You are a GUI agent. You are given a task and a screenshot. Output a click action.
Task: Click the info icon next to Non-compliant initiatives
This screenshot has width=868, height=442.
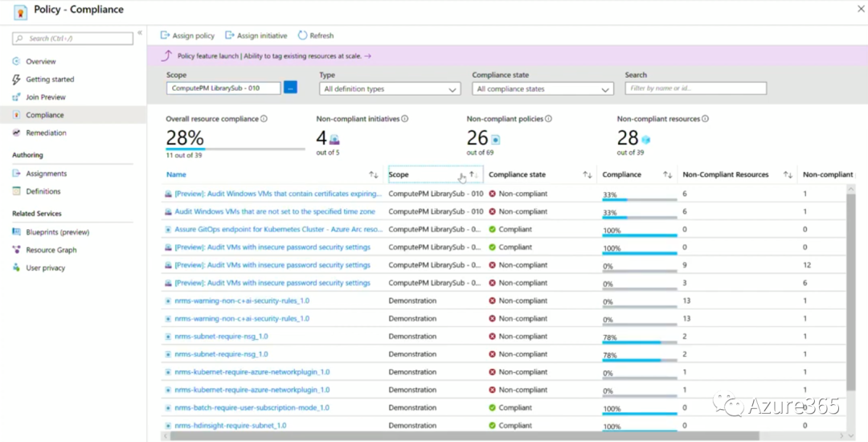click(404, 119)
